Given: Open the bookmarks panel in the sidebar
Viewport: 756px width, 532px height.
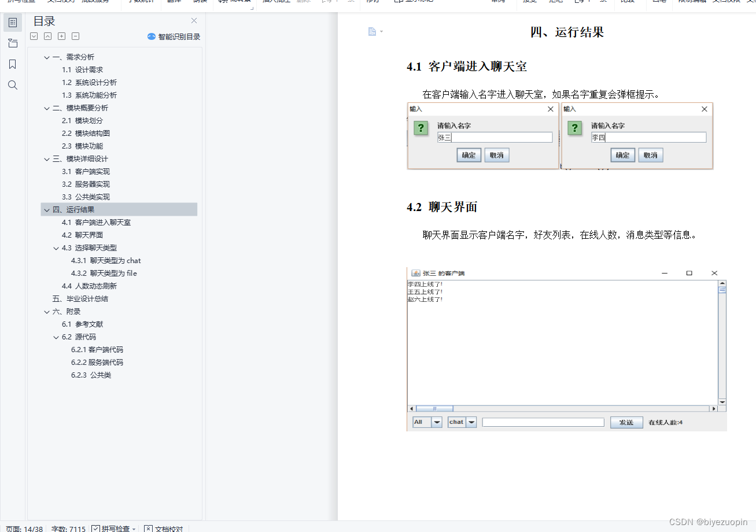Looking at the screenshot, I should coord(12,64).
